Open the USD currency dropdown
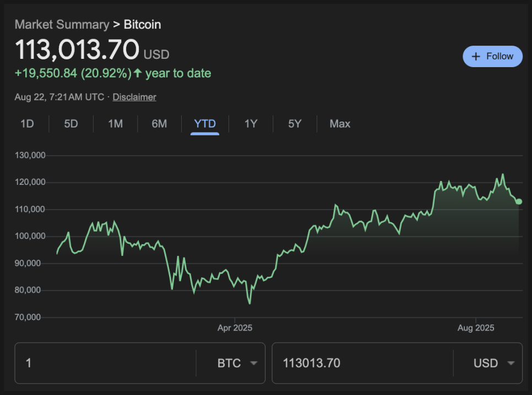532x395 pixels. pyautogui.click(x=493, y=363)
